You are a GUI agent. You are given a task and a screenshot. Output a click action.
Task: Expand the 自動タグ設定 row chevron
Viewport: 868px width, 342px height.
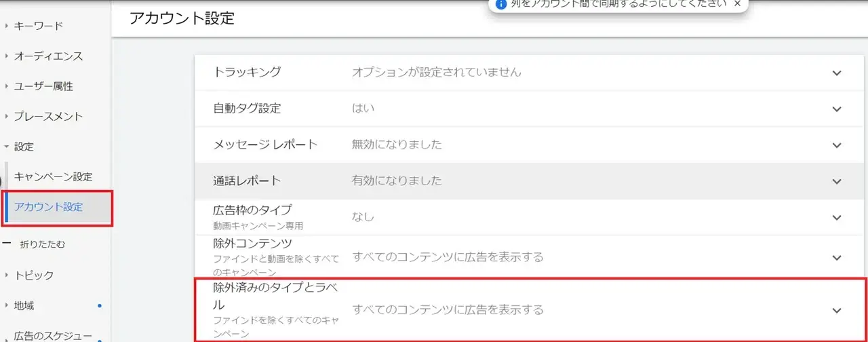[x=836, y=109]
